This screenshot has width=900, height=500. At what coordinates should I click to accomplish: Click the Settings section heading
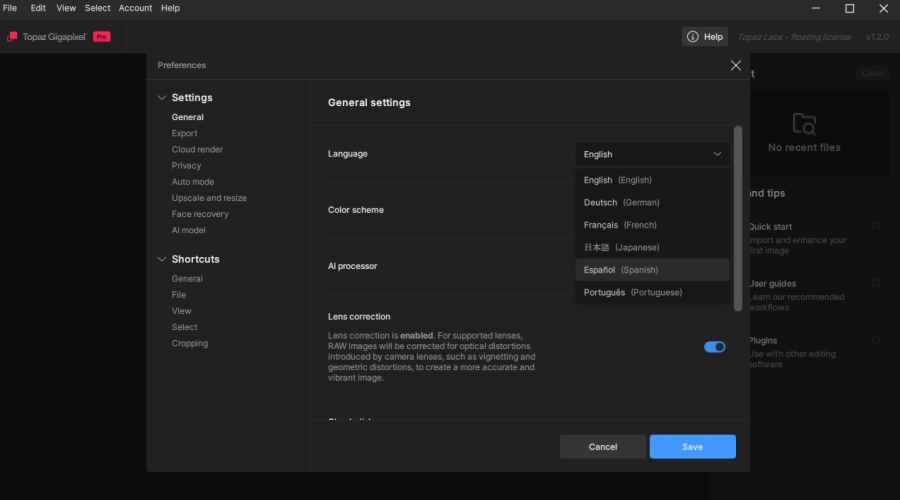pyautogui.click(x=192, y=98)
